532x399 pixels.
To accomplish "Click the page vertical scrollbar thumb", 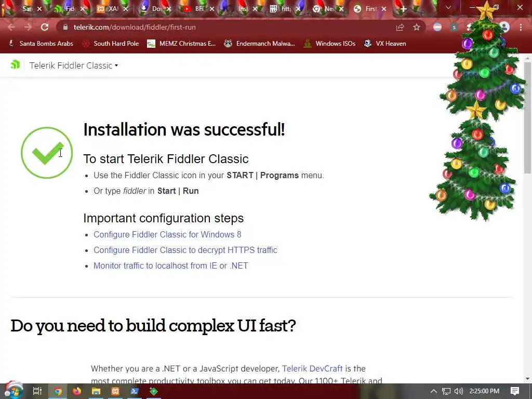I will click(527, 117).
